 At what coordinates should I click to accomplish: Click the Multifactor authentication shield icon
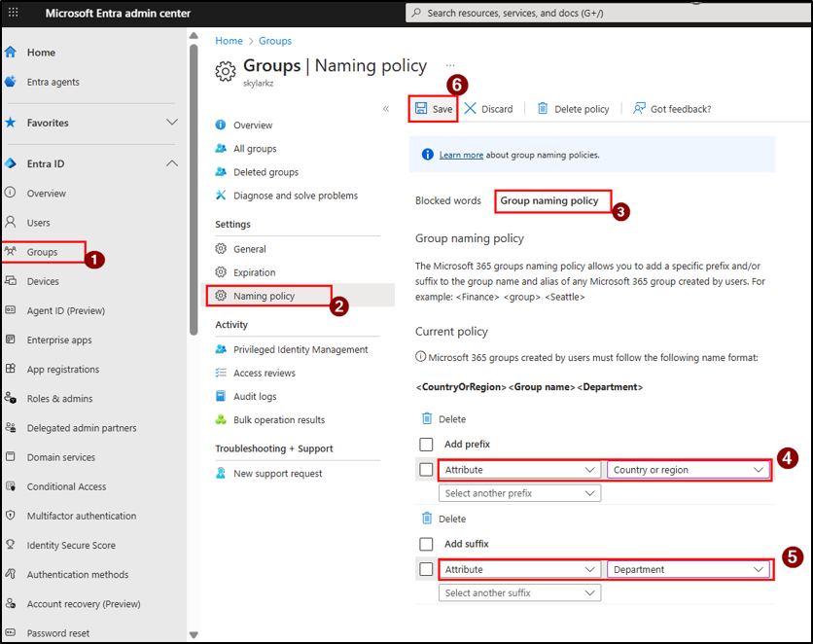(11, 516)
